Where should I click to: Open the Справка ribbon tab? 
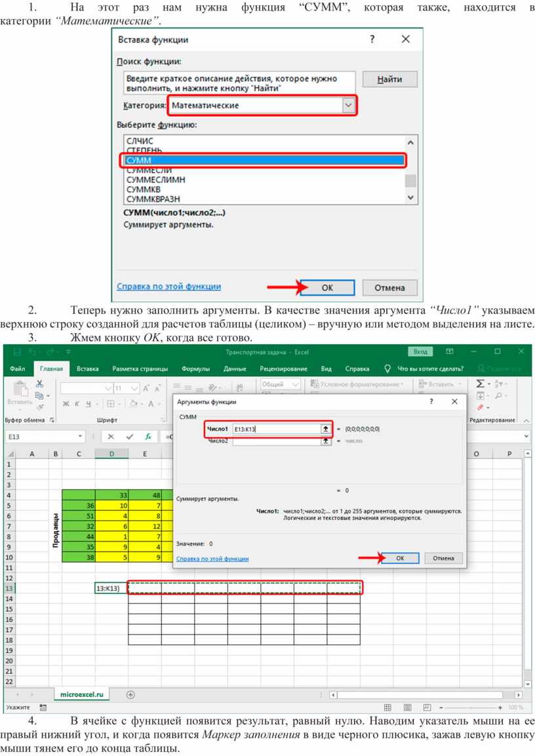click(357, 368)
